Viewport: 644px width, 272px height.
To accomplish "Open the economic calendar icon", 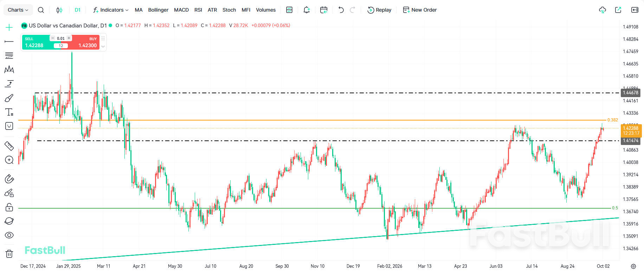I will [324, 10].
